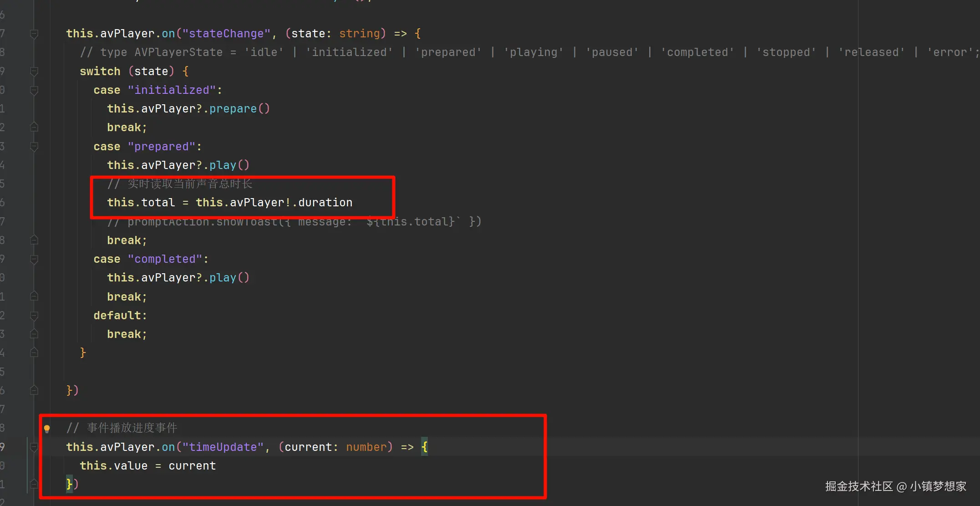Fold the case "prepared" block
Image resolution: width=980 pixels, height=506 pixels.
click(x=34, y=147)
